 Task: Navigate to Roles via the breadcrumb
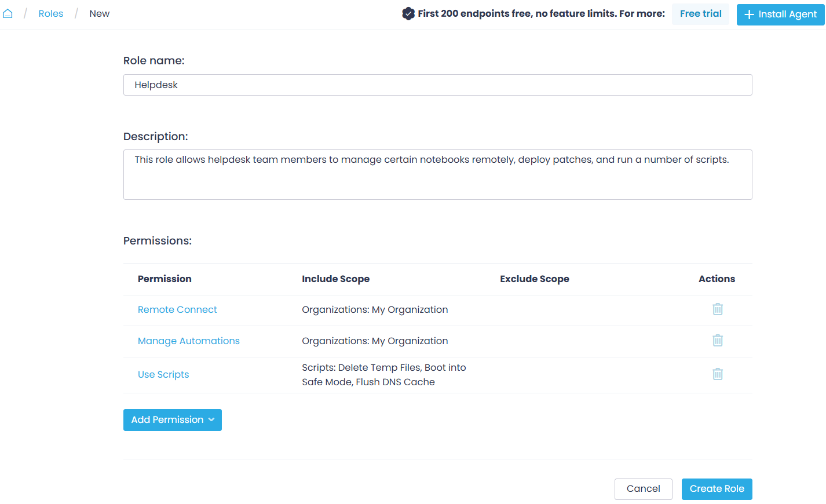pos(50,13)
